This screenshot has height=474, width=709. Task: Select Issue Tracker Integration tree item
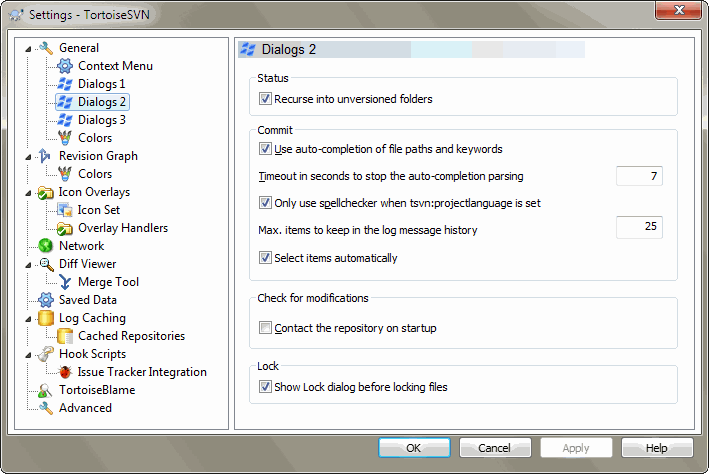coord(142,372)
